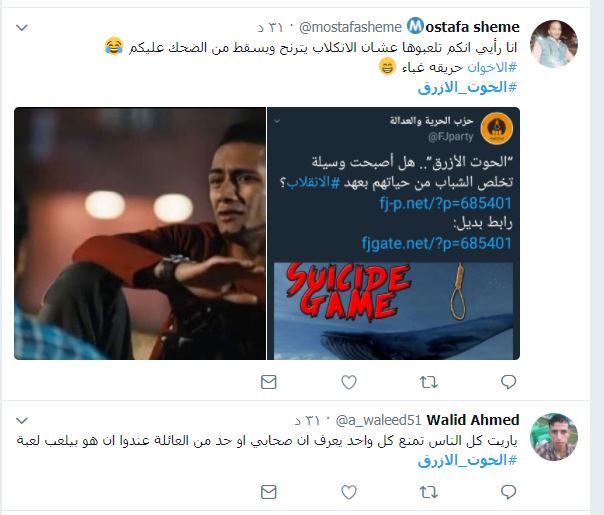Image resolution: width=604 pixels, height=515 pixels.
Task: Open the man in red shirt photo
Action: (140, 233)
